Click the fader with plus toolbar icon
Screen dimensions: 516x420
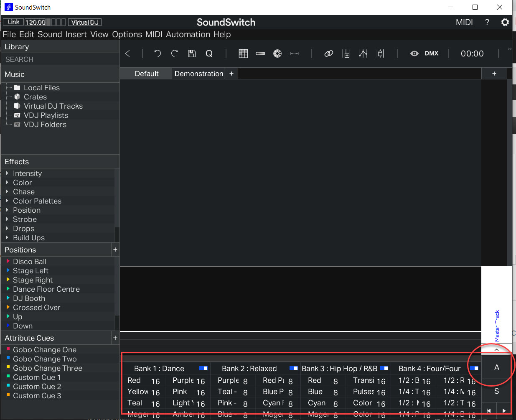[x=346, y=53]
